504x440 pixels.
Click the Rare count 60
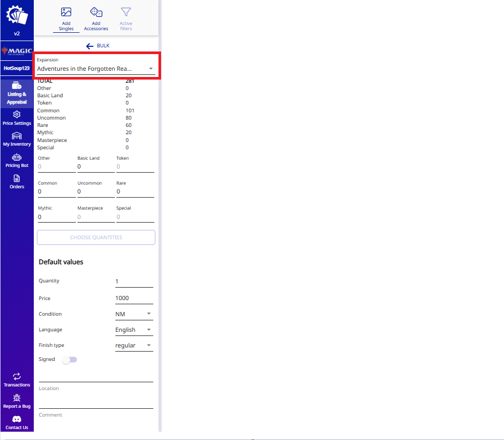point(128,125)
